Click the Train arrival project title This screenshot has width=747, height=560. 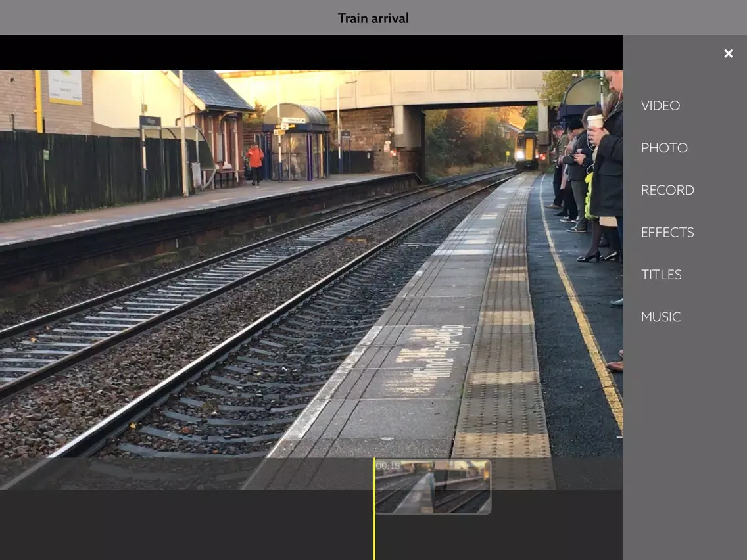(x=373, y=18)
